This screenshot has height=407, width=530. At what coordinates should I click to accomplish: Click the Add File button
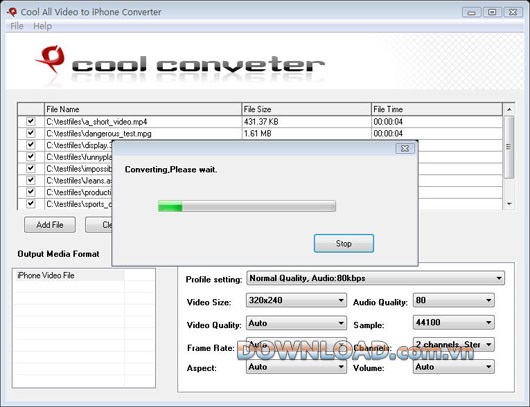pyautogui.click(x=50, y=225)
